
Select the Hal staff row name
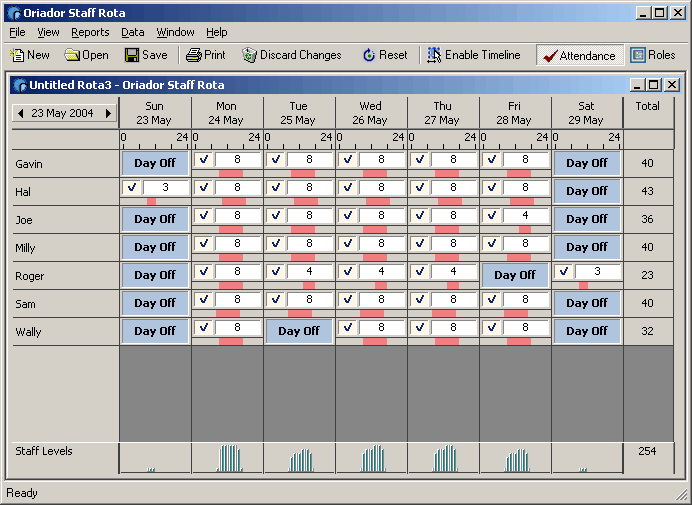tap(23, 192)
